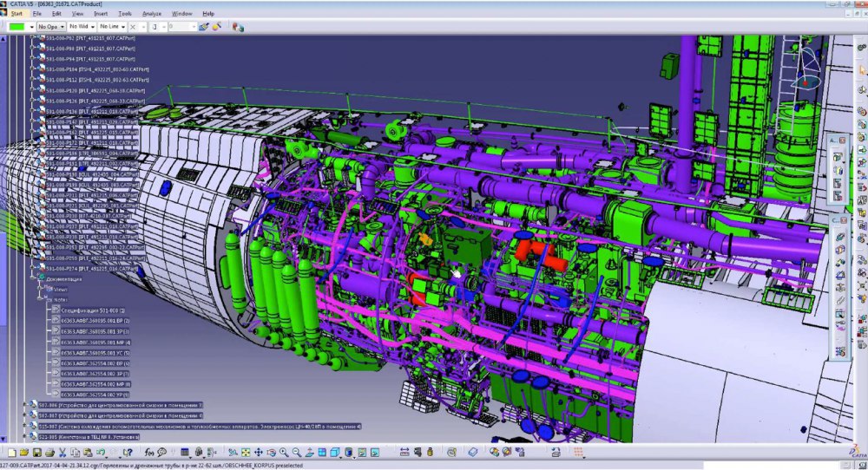Select the Pan view tool

pos(258,453)
